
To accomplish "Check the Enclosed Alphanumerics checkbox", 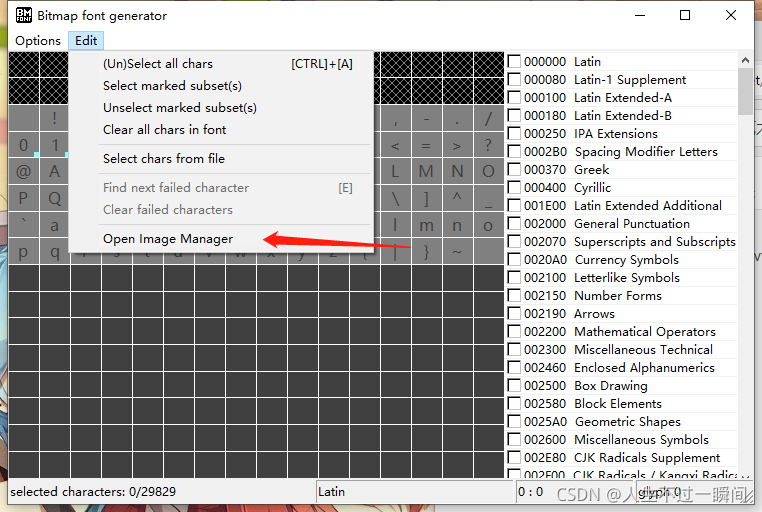I will click(514, 367).
